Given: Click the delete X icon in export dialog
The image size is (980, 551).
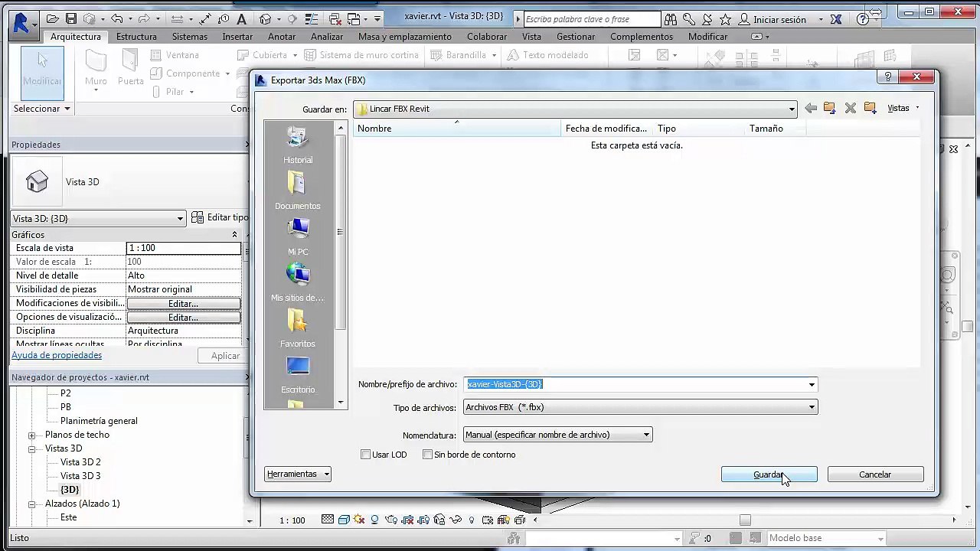Looking at the screenshot, I should coord(850,109).
